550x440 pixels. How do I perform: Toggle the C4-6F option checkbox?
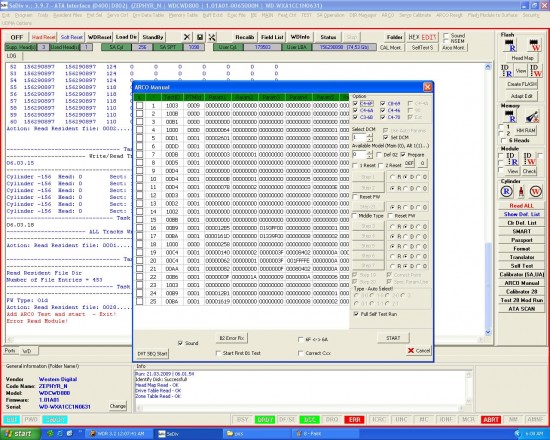pos(355,104)
